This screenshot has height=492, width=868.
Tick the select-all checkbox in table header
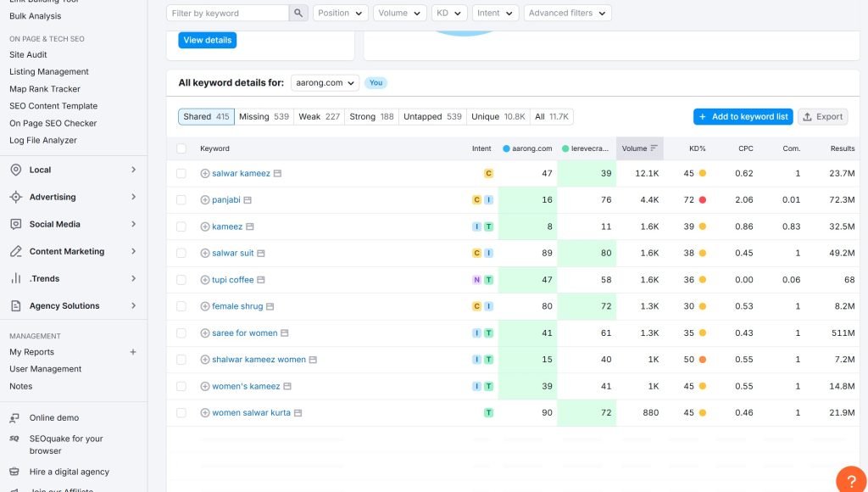pos(181,148)
